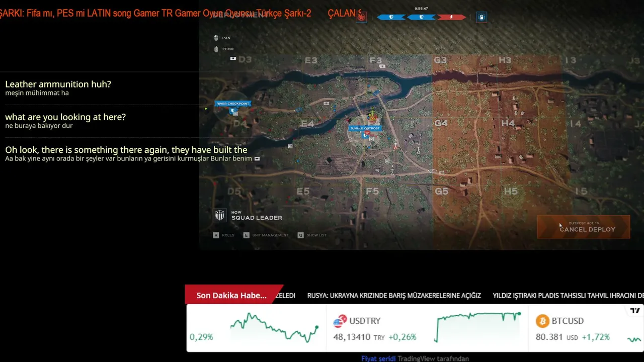
Task: Click the match timer 0:55:47
Action: (x=421, y=9)
